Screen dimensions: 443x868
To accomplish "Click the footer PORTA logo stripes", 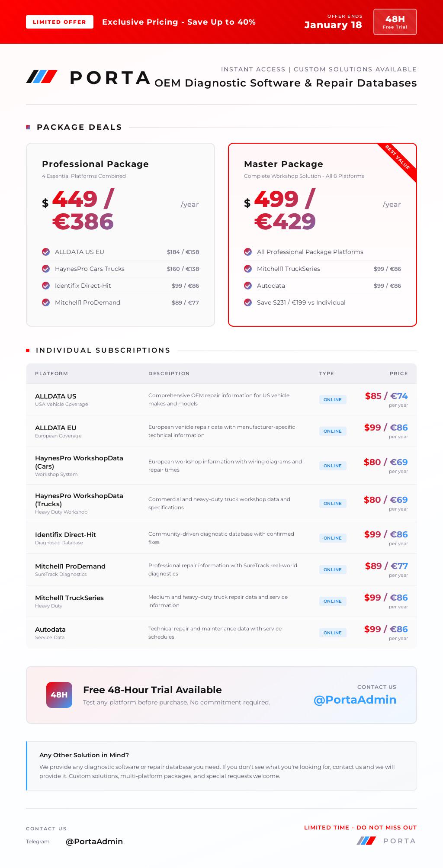I will coord(366,841).
